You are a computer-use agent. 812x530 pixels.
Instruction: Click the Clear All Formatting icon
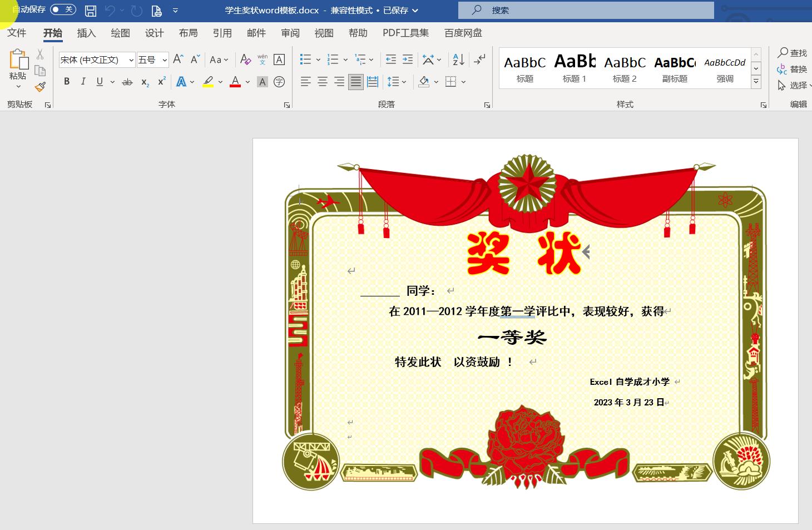point(245,59)
